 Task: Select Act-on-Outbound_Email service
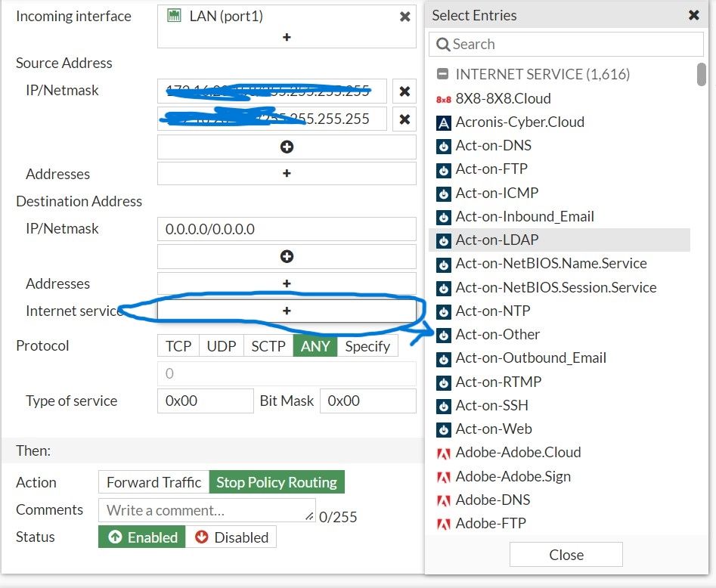coord(559,358)
